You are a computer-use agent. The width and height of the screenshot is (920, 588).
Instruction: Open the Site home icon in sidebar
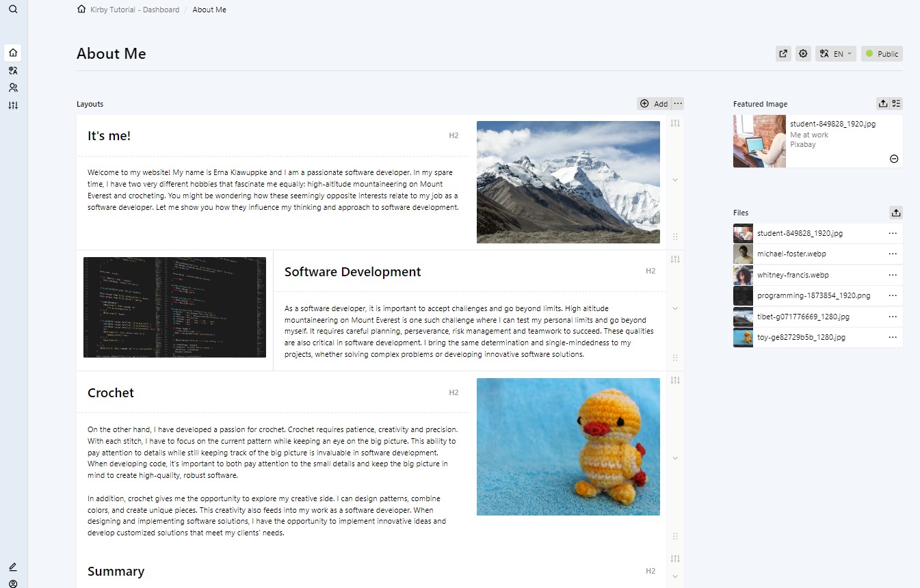point(13,53)
